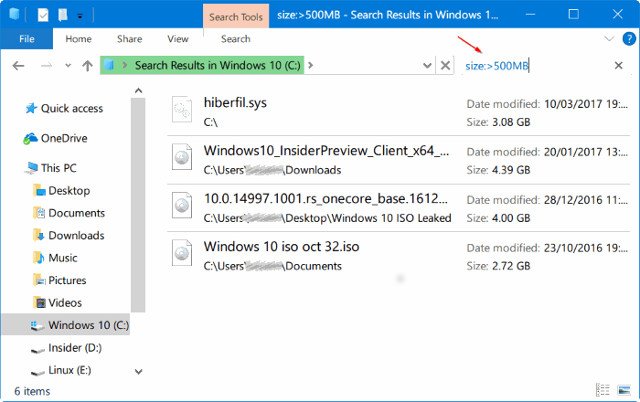Select OneDrive in navigation pane
640x402 pixels.
pos(64,138)
